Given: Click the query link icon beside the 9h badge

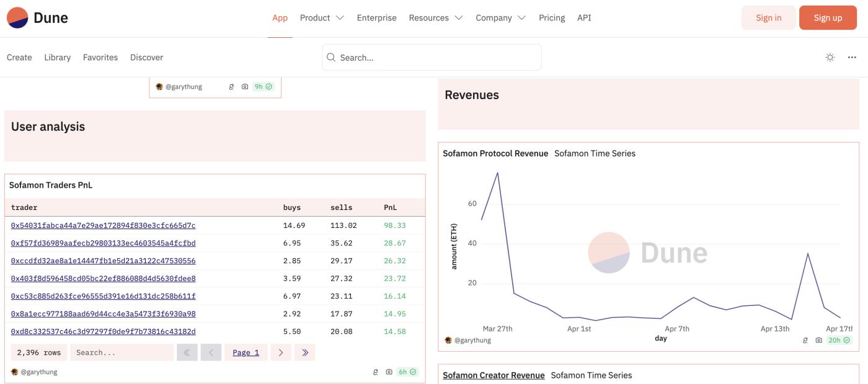Looking at the screenshot, I should 231,87.
